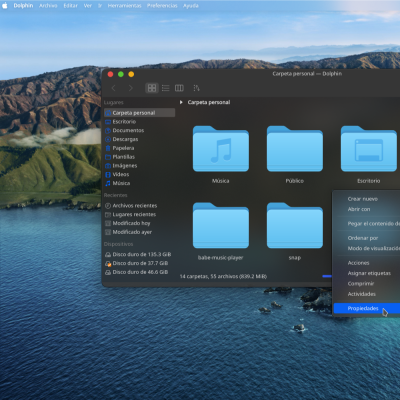This screenshot has width=400, height=400.
Task: Switch to details column view
Action: (x=179, y=88)
